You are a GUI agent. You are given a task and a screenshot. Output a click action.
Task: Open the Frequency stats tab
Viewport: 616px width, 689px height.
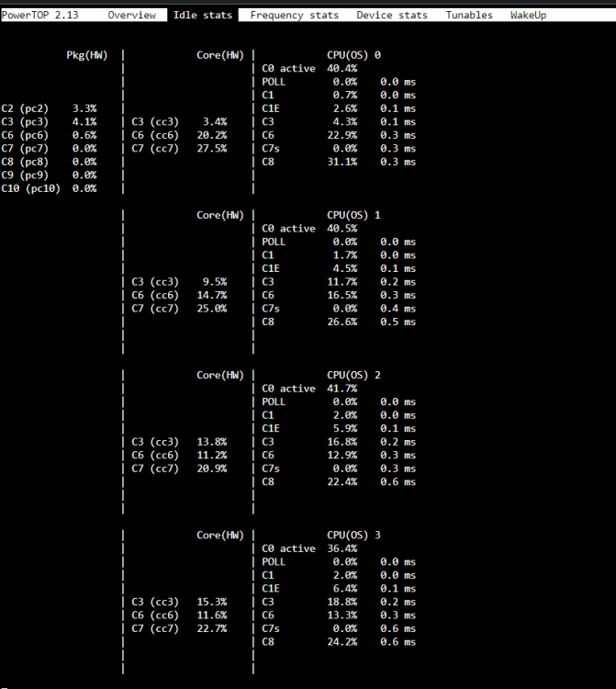[x=294, y=15]
